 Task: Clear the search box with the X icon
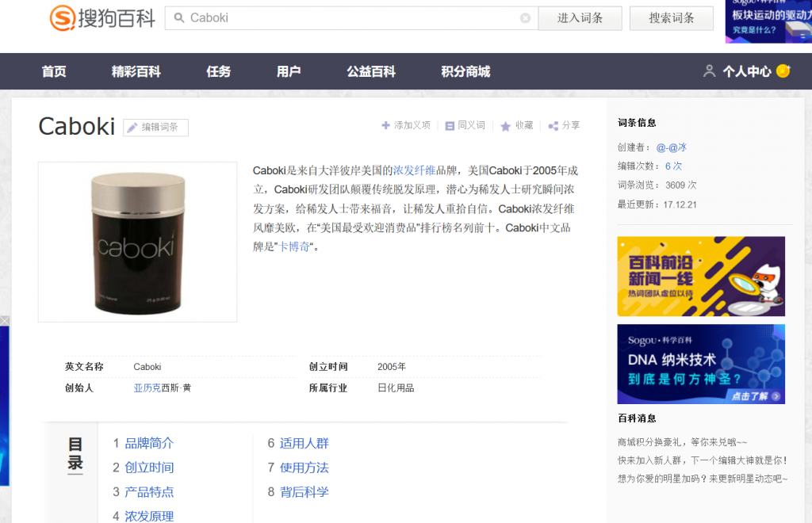pyautogui.click(x=525, y=18)
